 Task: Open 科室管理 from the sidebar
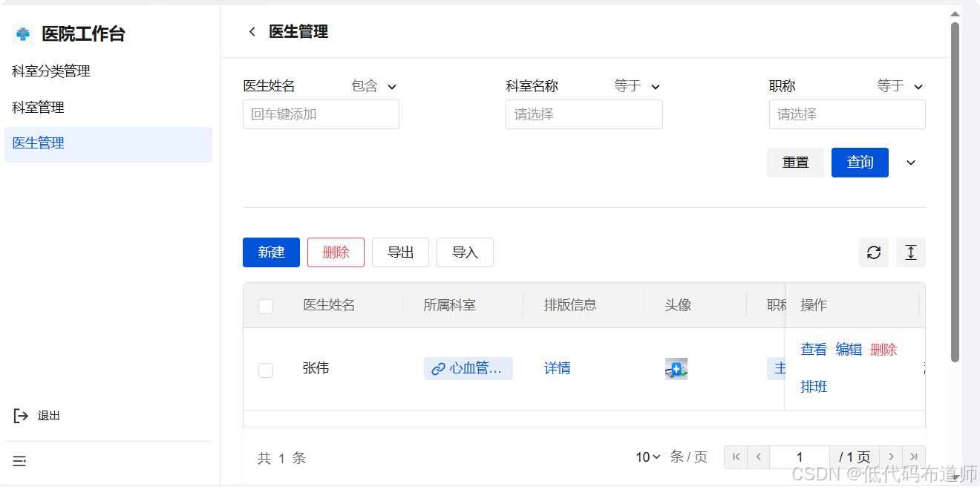click(37, 107)
